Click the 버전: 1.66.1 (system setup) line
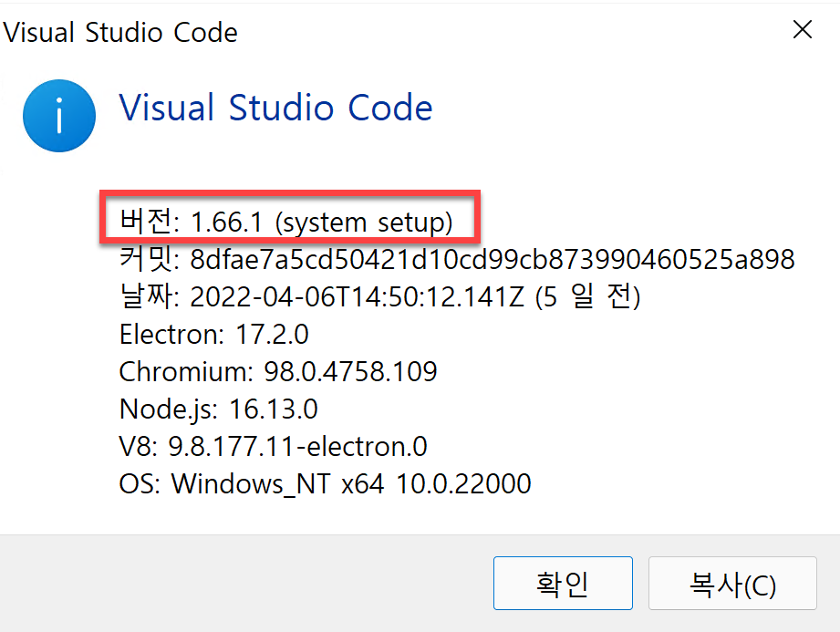Image resolution: width=840 pixels, height=632 pixels. point(286,222)
